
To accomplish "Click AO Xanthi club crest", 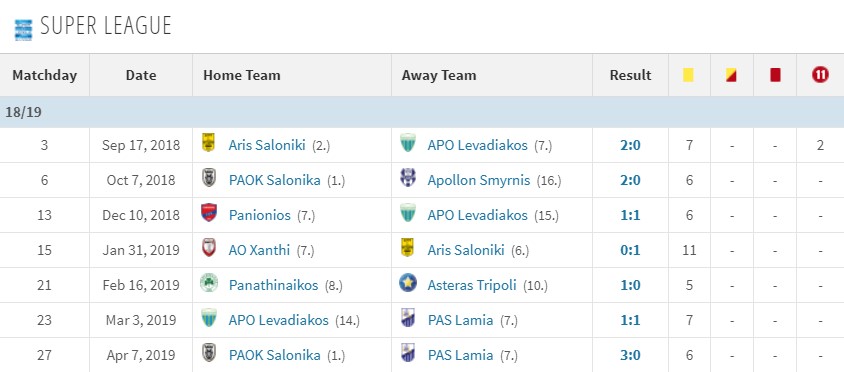I will coord(208,250).
